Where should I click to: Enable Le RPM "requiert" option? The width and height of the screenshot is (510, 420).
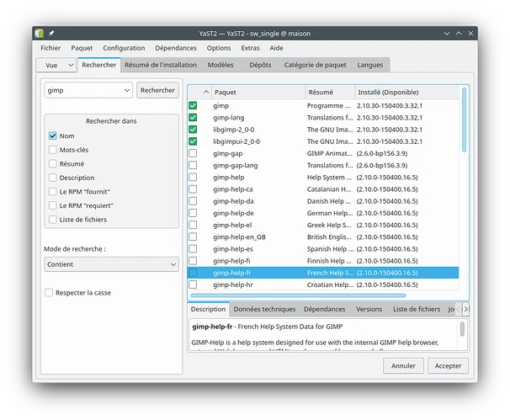coord(53,205)
